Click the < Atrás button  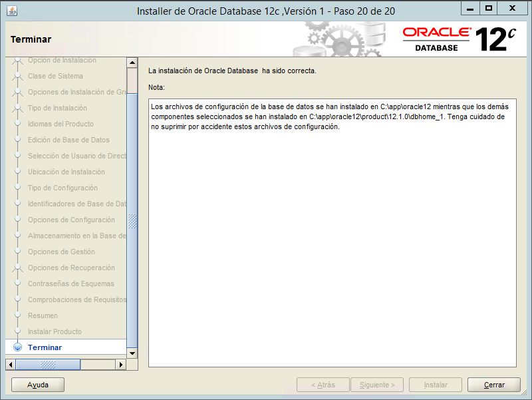323,385
